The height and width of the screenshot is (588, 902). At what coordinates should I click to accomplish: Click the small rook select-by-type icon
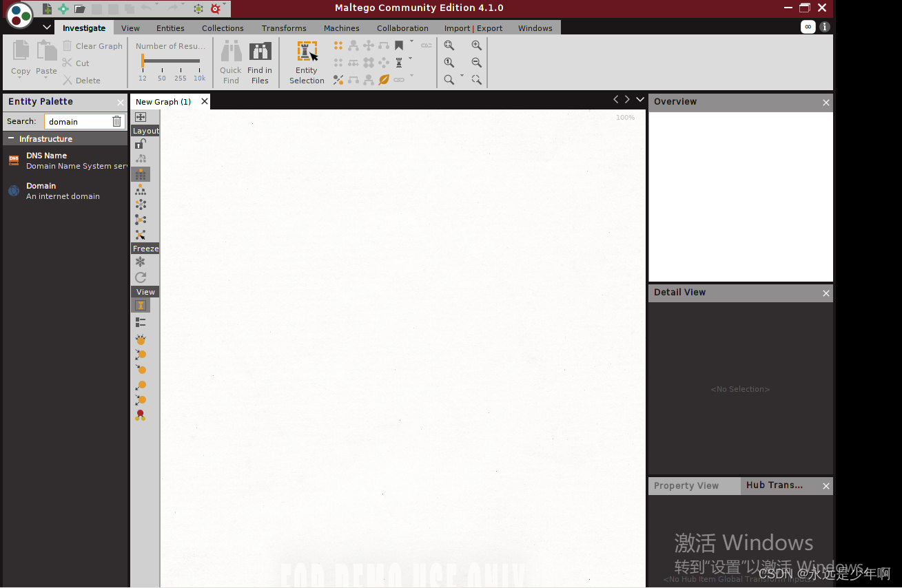coord(399,63)
